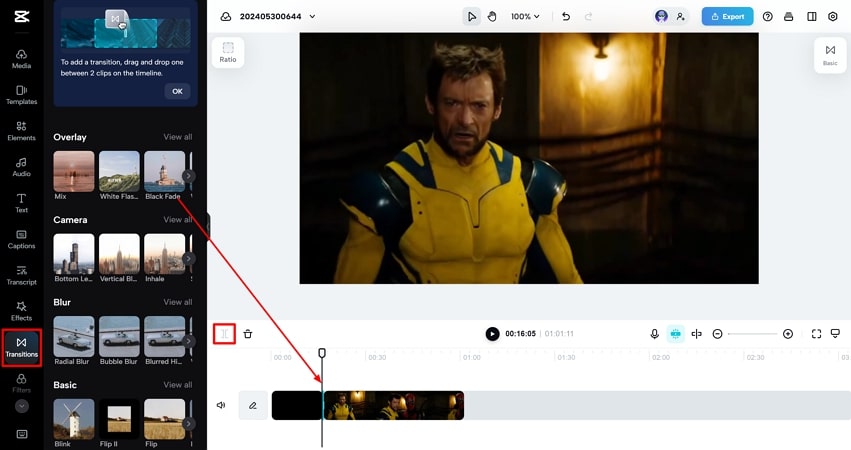This screenshot has height=450, width=851.
Task: Open the Ratio canvas option
Action: pyautogui.click(x=228, y=52)
